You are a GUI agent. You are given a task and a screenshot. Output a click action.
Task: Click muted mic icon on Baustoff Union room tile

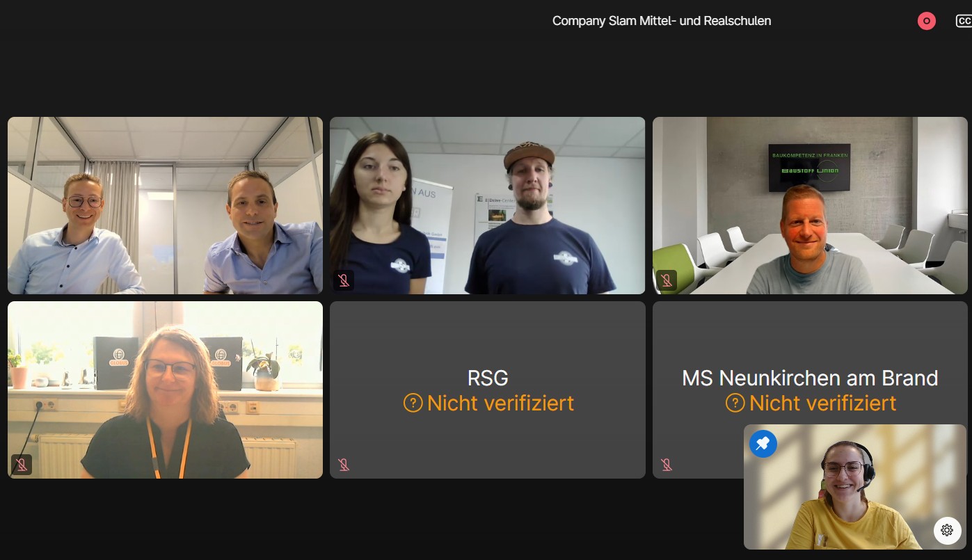(666, 280)
